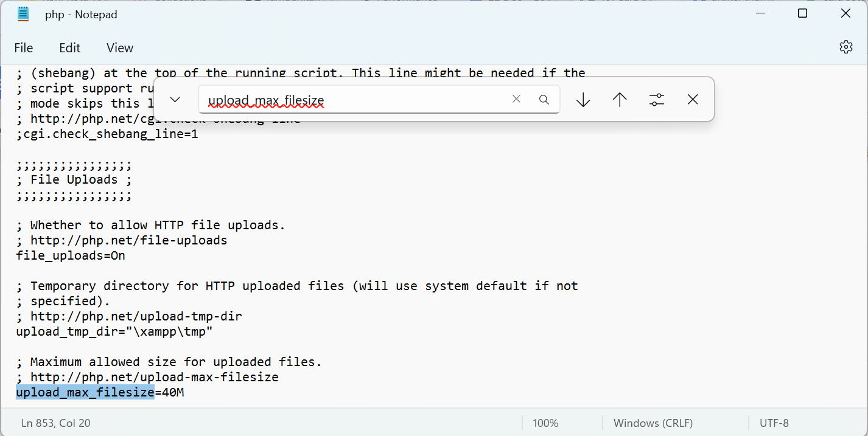
Task: Click the Ln 853, Col 20 position indicator
Action: (x=56, y=423)
